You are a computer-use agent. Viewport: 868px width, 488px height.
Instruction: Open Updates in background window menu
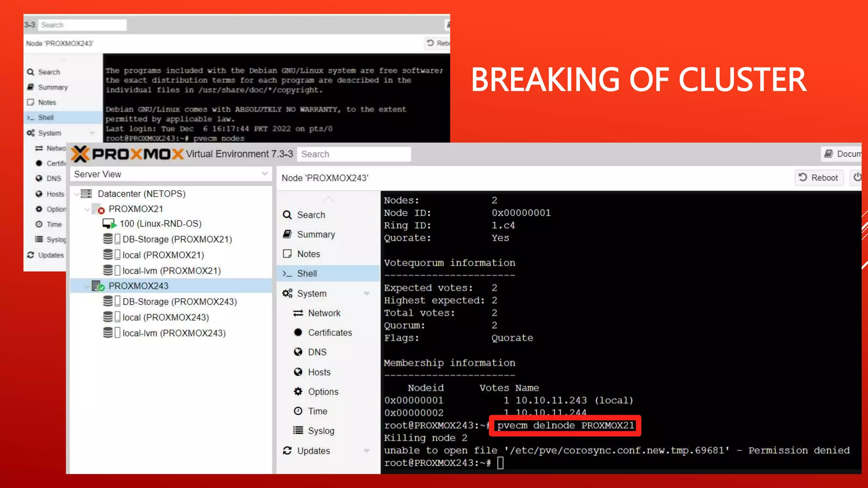click(x=46, y=255)
